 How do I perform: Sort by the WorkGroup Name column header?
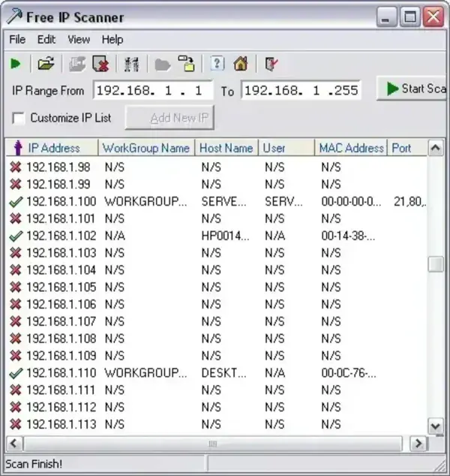(146, 148)
